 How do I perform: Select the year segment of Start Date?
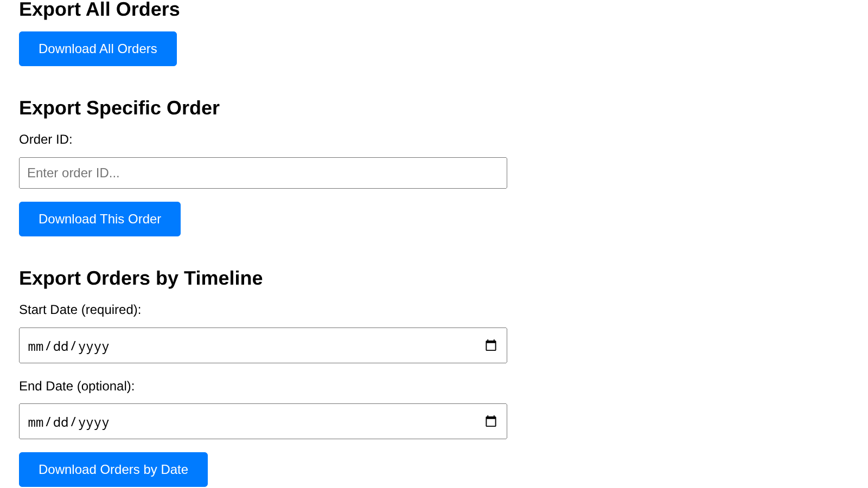coord(93,346)
